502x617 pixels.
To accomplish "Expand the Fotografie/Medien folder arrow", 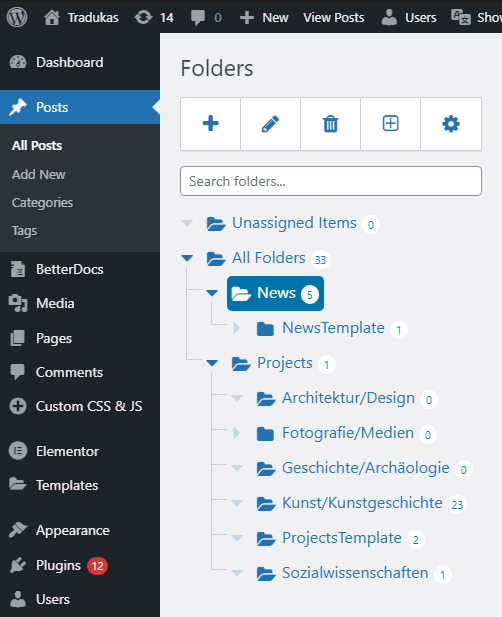I will (236, 433).
